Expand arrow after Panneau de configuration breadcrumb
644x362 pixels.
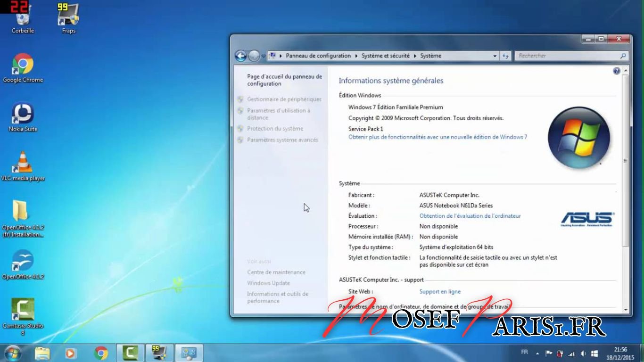(356, 56)
